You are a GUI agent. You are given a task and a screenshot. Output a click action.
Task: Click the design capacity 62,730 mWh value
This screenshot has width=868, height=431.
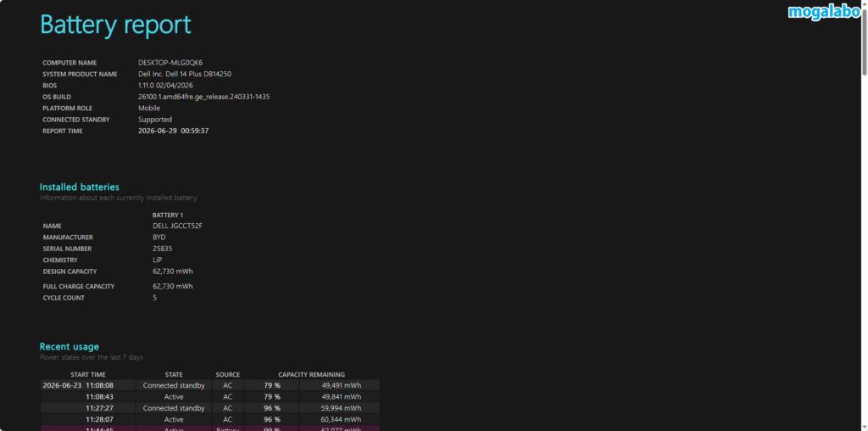[x=173, y=271]
